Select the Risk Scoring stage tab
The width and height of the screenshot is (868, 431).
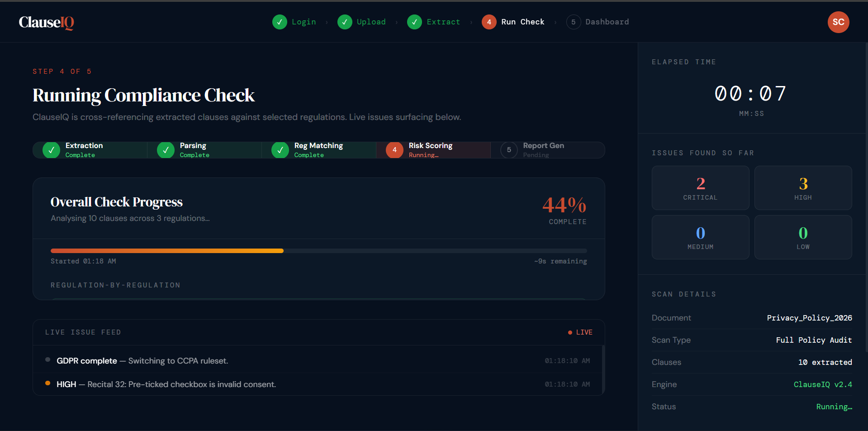point(433,150)
